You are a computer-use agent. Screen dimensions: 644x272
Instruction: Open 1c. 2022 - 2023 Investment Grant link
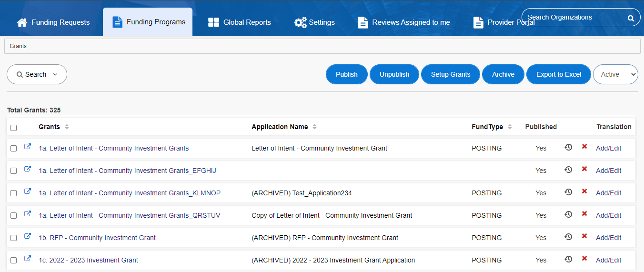(x=89, y=260)
